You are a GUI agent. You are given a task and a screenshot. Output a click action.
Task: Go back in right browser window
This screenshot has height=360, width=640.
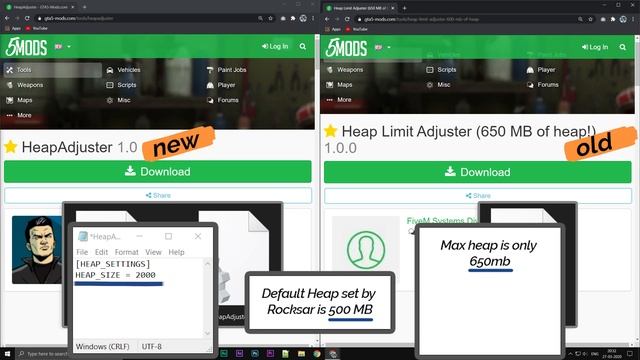coord(327,19)
